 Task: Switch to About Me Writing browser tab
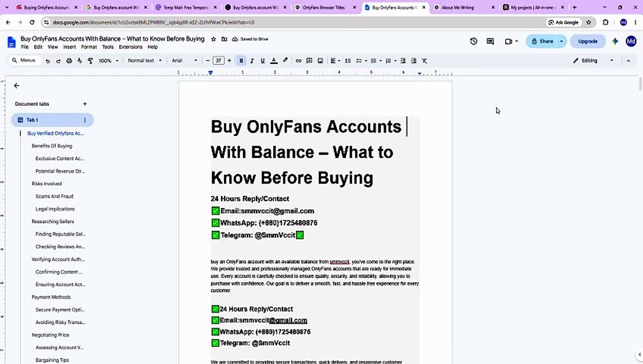click(464, 8)
